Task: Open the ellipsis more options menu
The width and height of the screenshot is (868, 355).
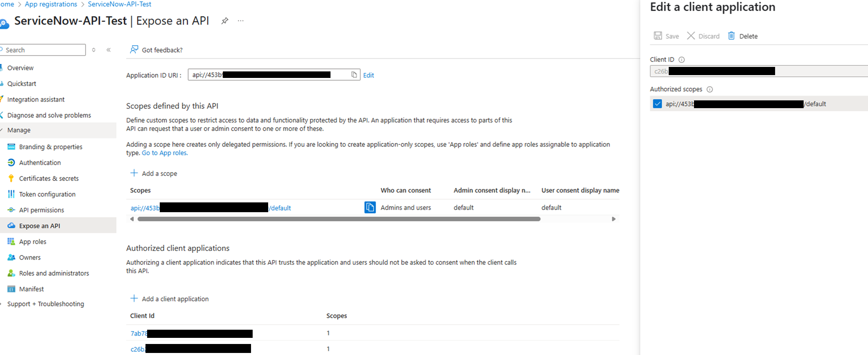Action: [x=241, y=21]
